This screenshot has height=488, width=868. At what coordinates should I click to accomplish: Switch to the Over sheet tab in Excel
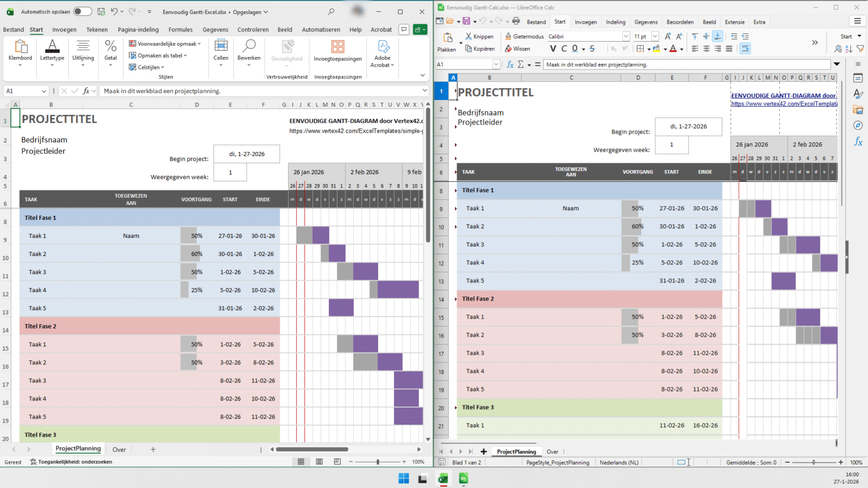(x=119, y=449)
